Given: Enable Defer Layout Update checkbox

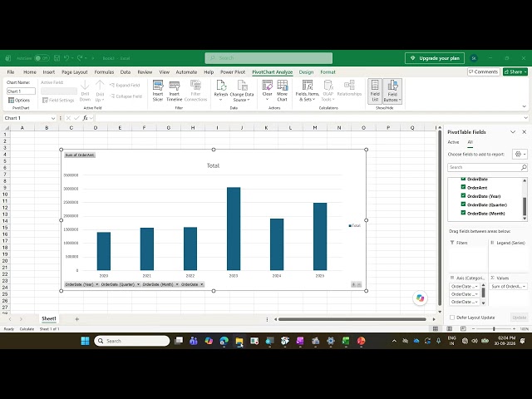Looking at the screenshot, I should coord(452,318).
